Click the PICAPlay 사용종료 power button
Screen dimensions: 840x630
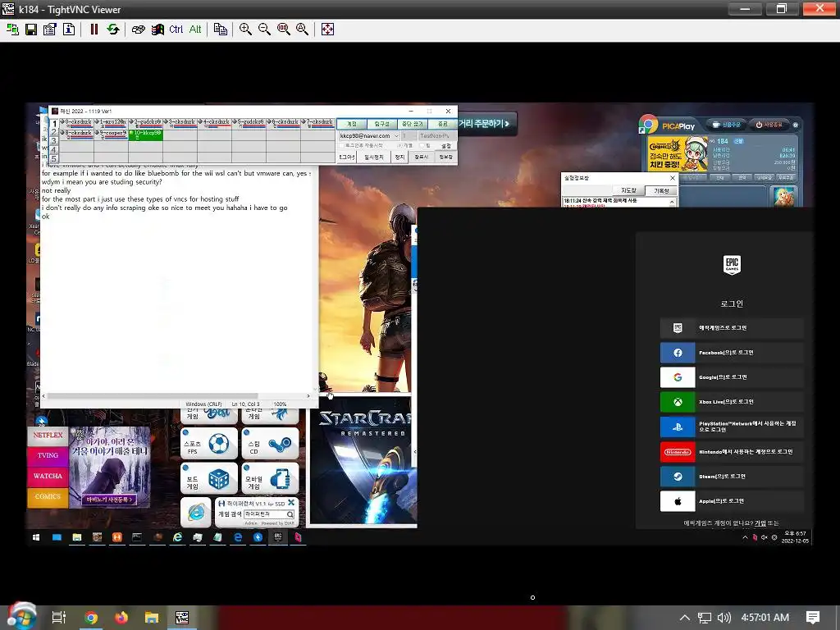click(x=769, y=125)
